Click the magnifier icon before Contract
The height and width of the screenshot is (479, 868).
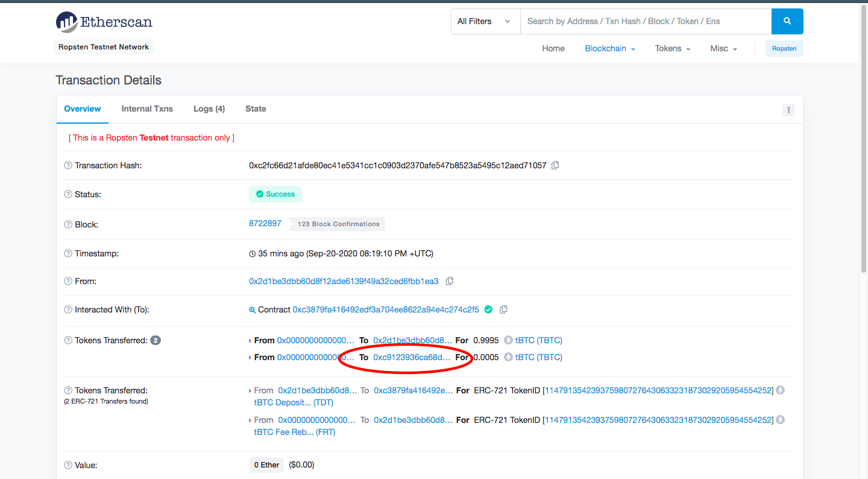(x=253, y=310)
